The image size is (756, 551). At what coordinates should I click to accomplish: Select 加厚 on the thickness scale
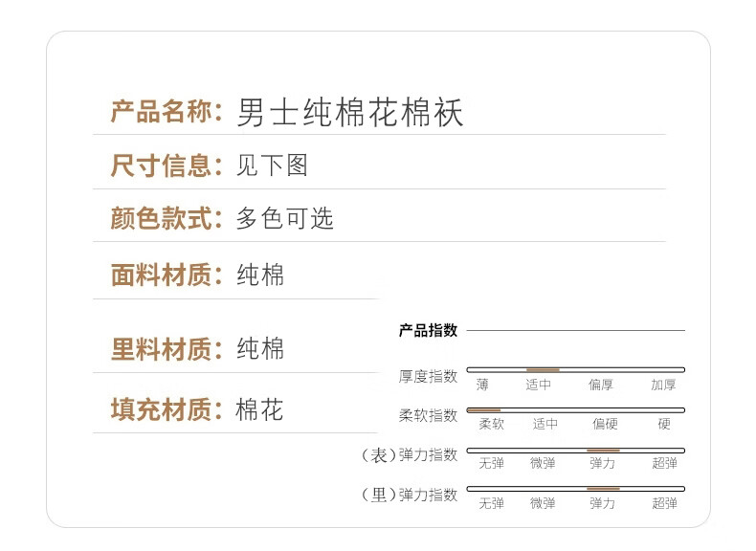click(x=663, y=385)
